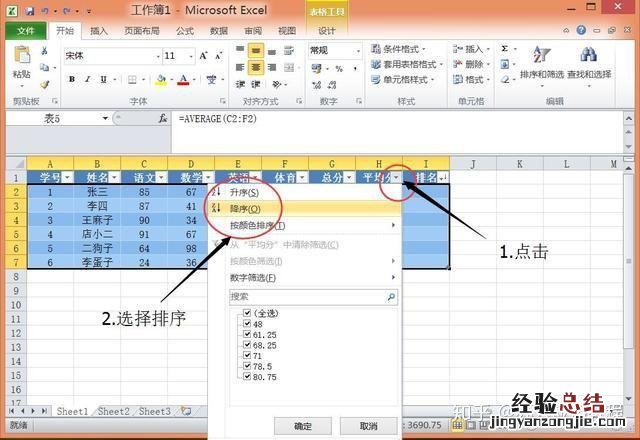Image resolution: width=640 pixels, height=440 pixels.
Task: Decrease font size with the small A icon
Action: pos(219,56)
